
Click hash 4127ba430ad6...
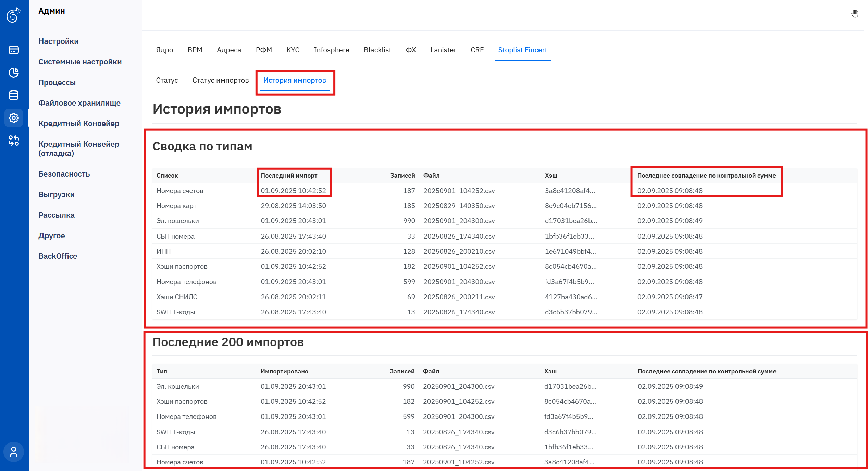(571, 297)
